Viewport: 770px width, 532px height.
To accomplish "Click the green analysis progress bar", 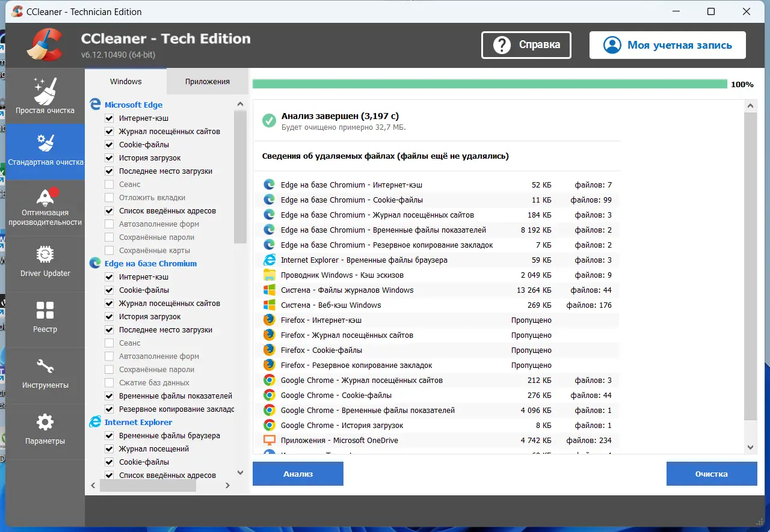I will (x=490, y=84).
